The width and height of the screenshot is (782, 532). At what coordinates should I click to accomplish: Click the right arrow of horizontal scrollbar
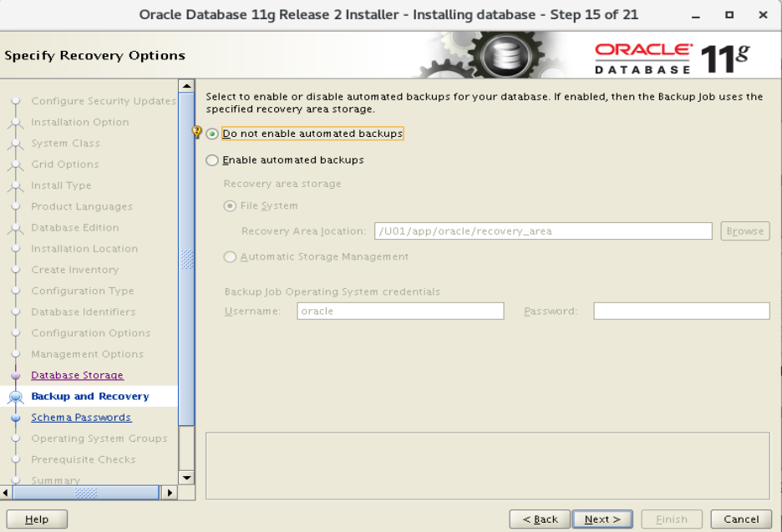[x=170, y=493]
